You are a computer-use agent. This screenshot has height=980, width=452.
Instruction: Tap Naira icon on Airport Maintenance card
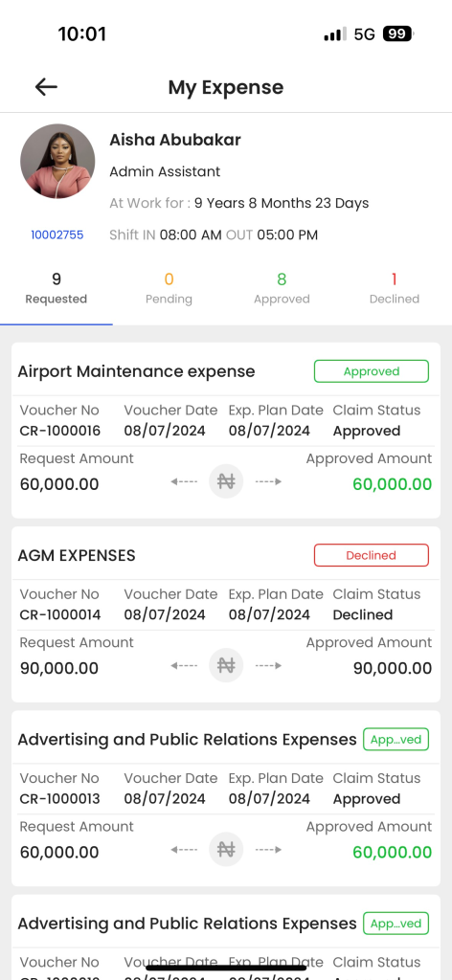[x=226, y=481]
